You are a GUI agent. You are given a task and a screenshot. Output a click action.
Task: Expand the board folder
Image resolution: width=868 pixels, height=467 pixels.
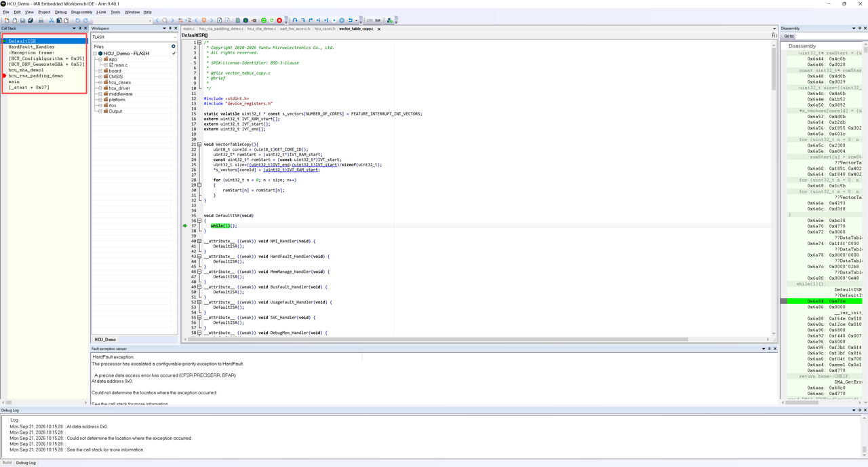point(100,71)
